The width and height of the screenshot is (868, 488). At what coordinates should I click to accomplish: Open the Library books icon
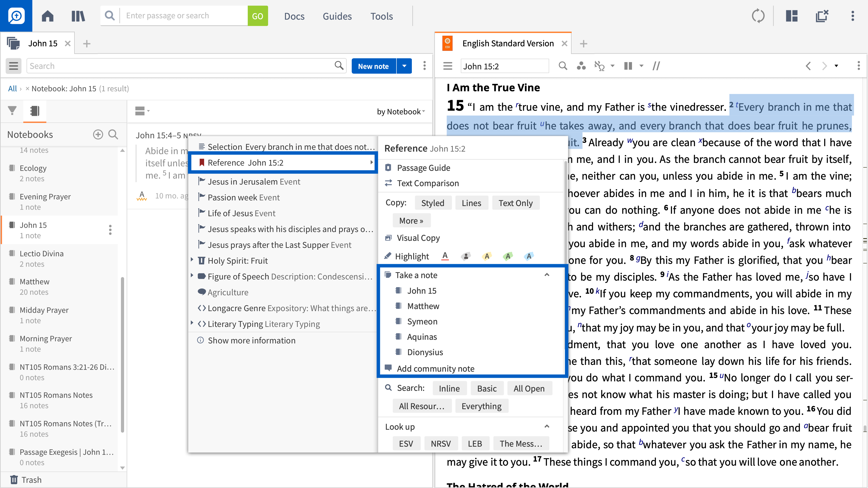(78, 16)
